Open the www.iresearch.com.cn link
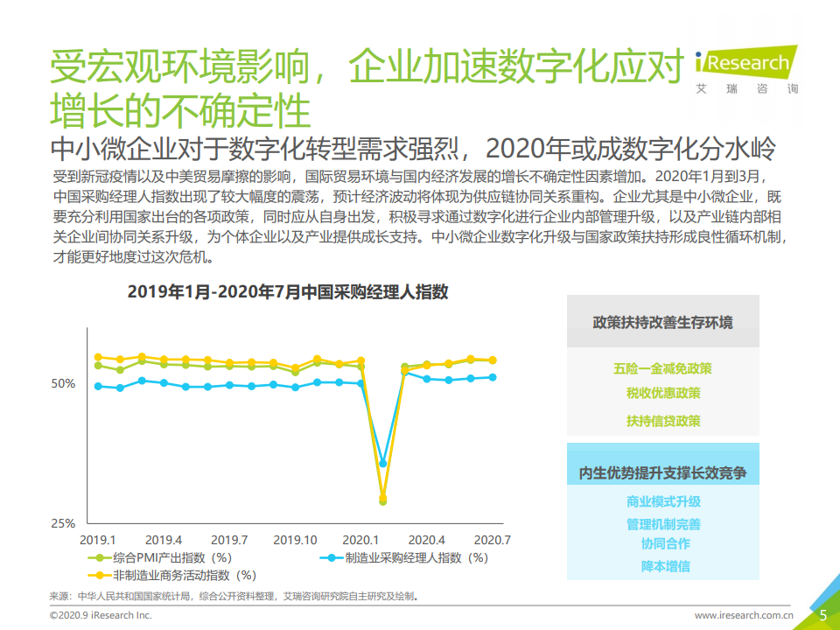 pos(744,615)
